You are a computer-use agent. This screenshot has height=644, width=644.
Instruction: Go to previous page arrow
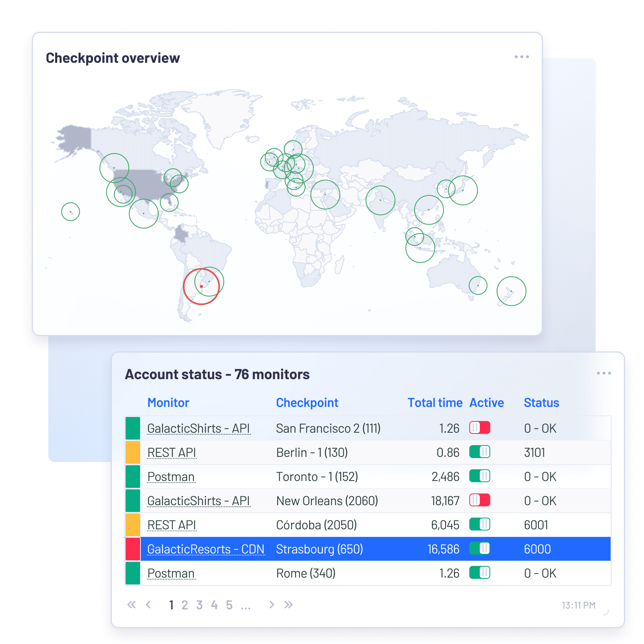click(x=149, y=605)
